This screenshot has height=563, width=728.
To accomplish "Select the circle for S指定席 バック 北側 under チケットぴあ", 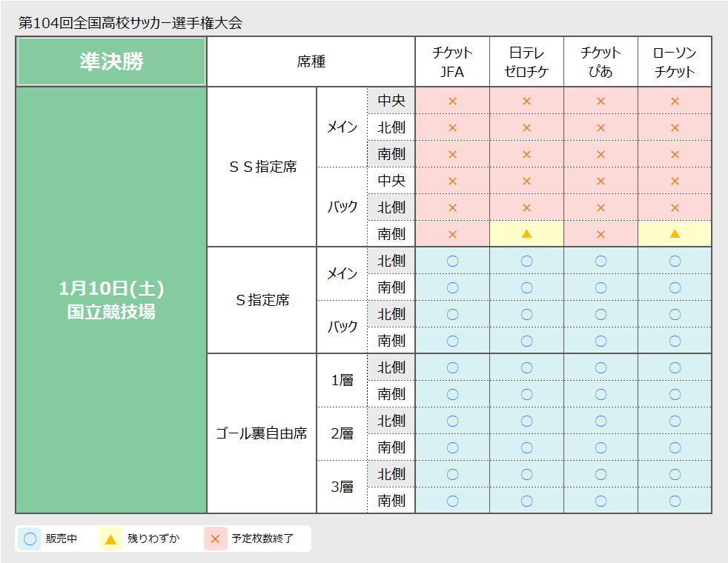I will [x=600, y=314].
